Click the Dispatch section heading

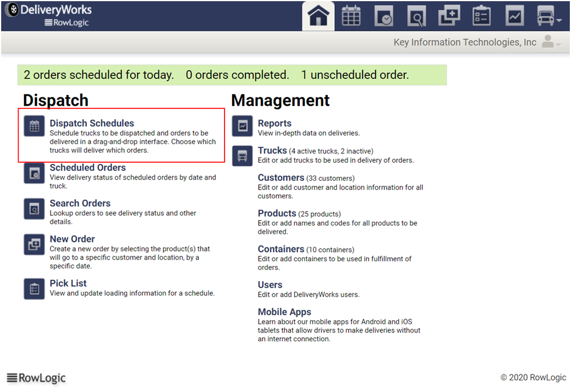coord(56,100)
